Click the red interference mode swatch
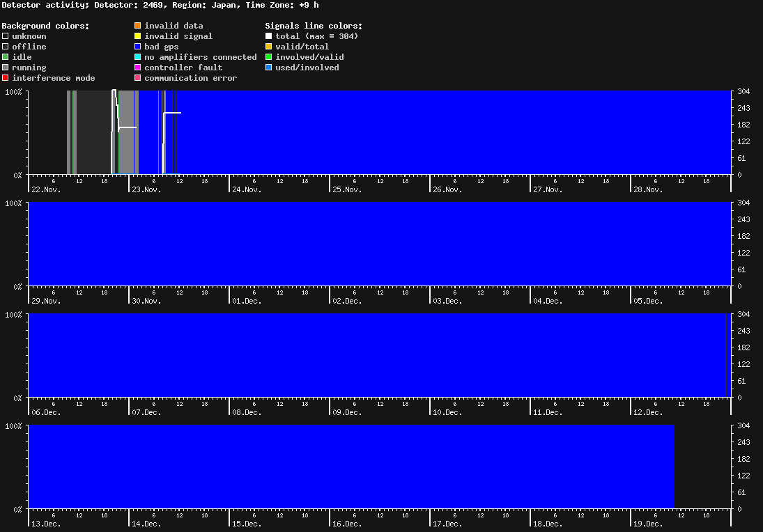The width and height of the screenshot is (763, 532). tap(6, 78)
